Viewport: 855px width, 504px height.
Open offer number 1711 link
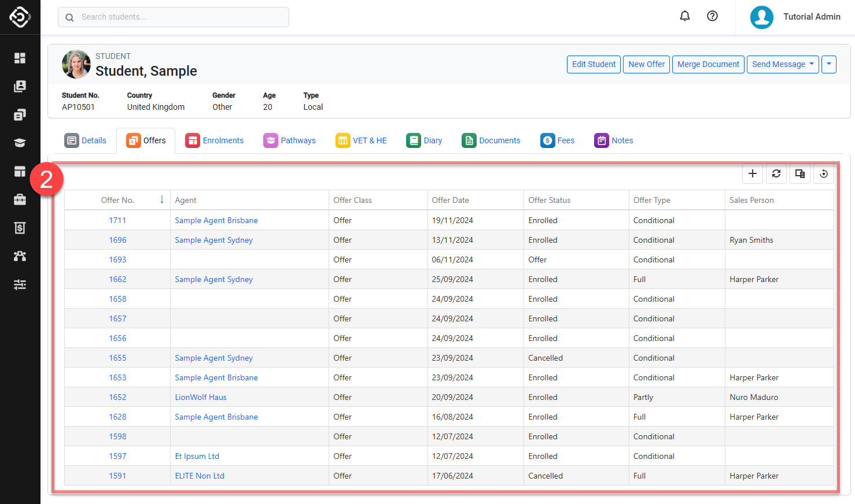tap(117, 220)
